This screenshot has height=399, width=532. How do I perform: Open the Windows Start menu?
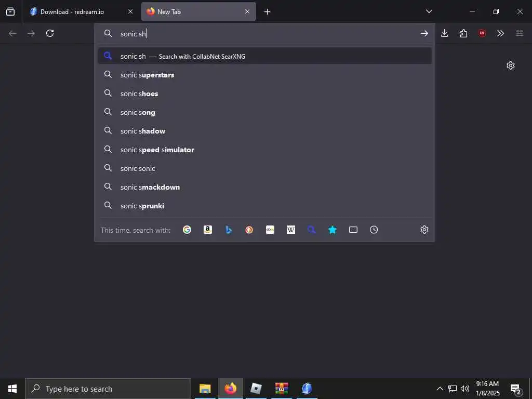12,389
